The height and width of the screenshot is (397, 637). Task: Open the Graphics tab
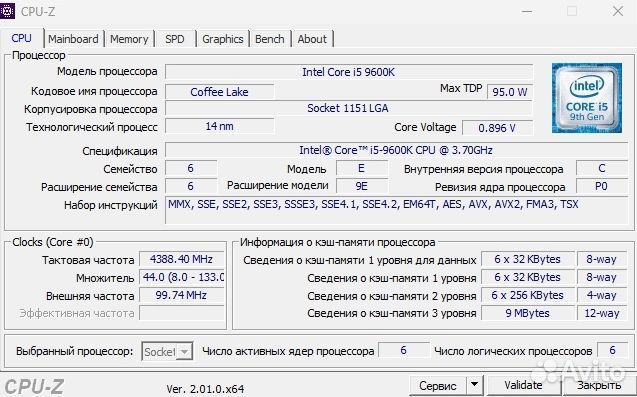223,39
